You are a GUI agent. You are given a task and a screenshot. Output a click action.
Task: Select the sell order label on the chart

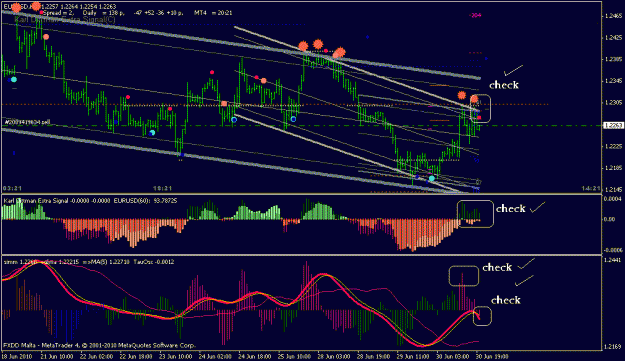(27, 122)
